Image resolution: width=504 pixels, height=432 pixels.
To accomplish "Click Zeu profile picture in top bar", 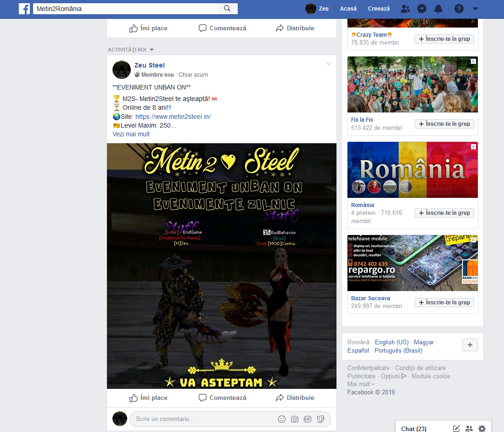I will pyautogui.click(x=310, y=9).
